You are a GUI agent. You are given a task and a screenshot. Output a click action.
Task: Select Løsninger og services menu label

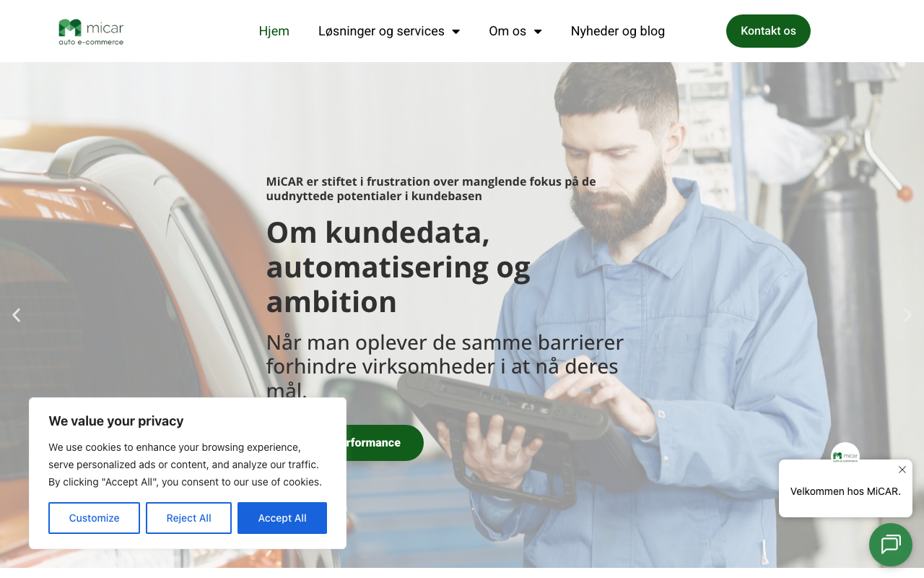pyautogui.click(x=381, y=31)
